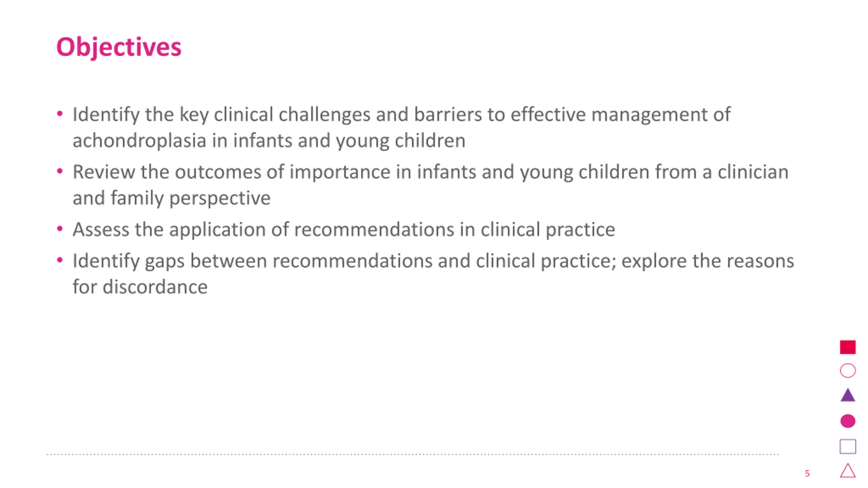Viewport: 868px width, 488px height.
Task: Select the pink Objectives title
Action: pos(119,47)
